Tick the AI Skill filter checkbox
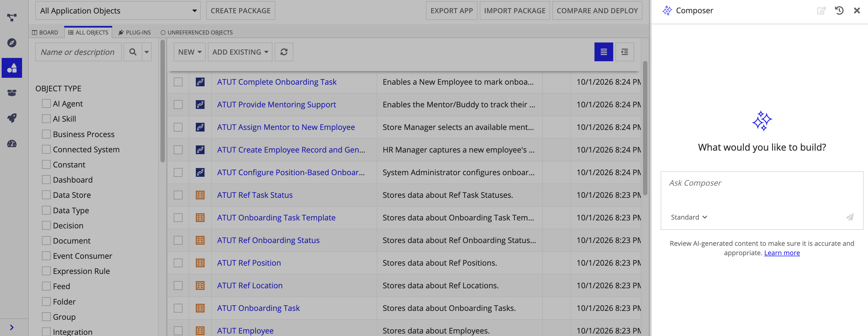This screenshot has width=868, height=336. point(46,119)
